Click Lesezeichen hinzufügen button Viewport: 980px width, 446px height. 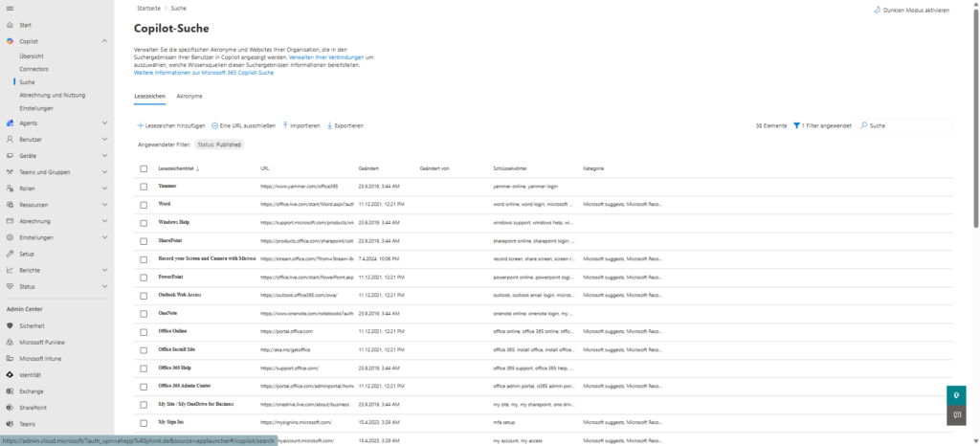171,125
